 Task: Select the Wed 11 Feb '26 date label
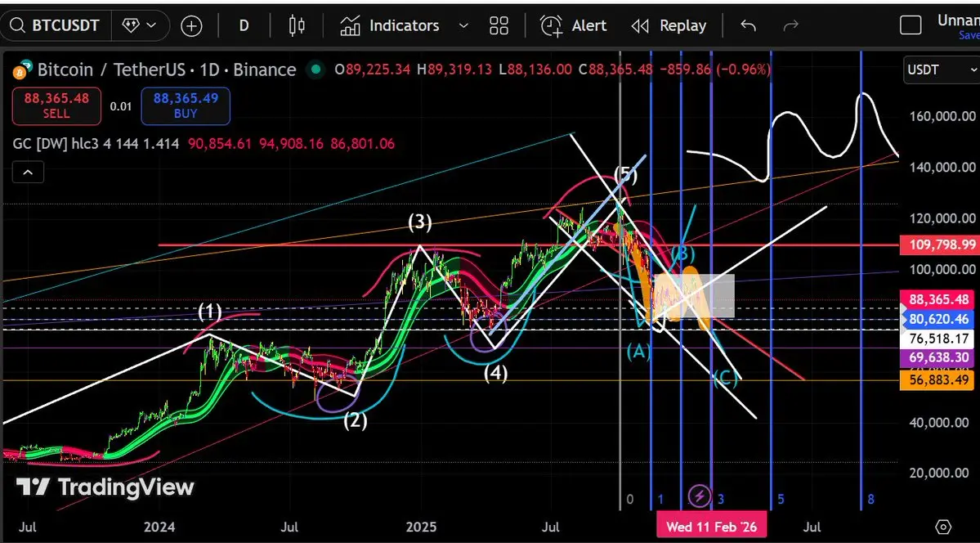pyautogui.click(x=711, y=527)
